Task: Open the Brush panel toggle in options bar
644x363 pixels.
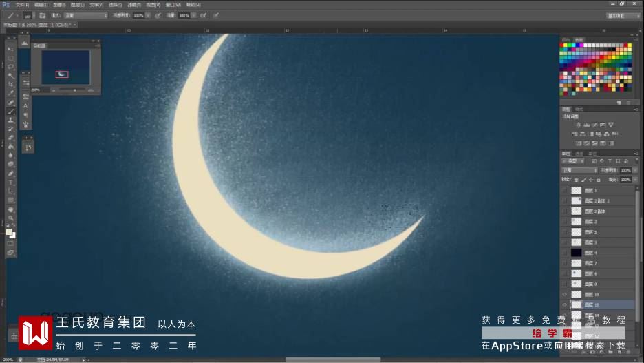Action: [x=42, y=15]
